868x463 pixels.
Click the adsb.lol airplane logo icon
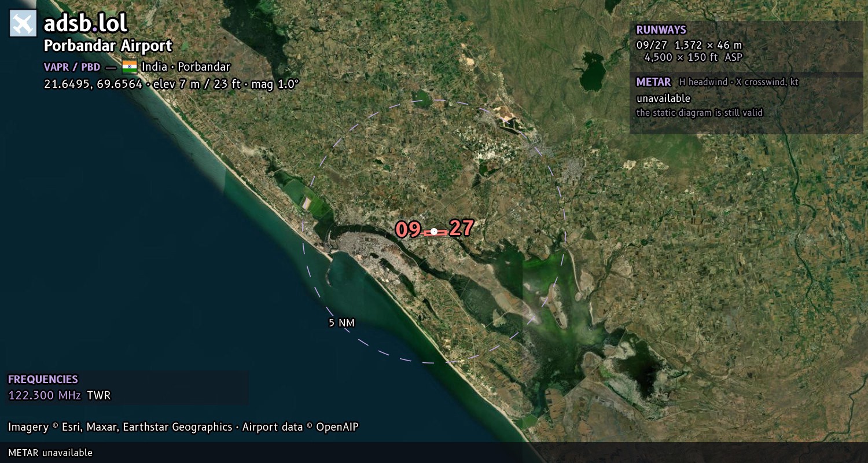pos(23,23)
